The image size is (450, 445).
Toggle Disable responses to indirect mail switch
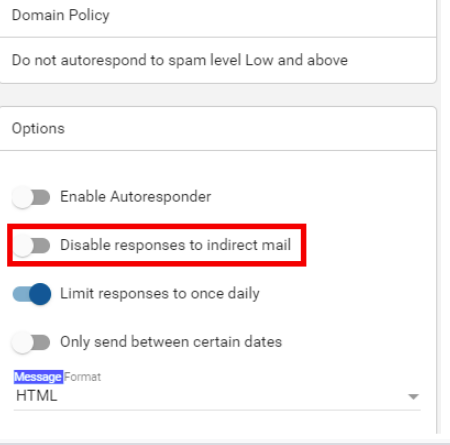point(31,246)
